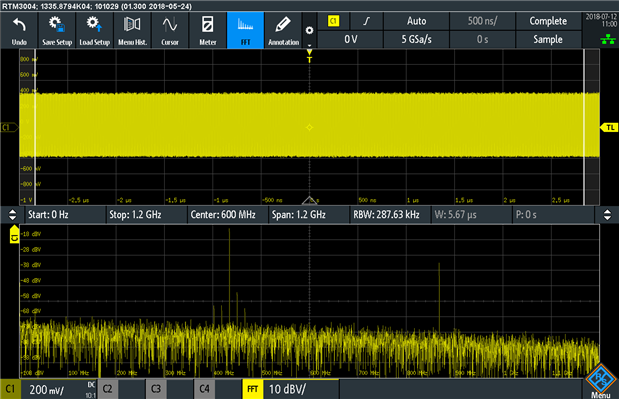Open 5 GSa/s sample rate setting
This screenshot has width=619, height=399.
point(416,39)
